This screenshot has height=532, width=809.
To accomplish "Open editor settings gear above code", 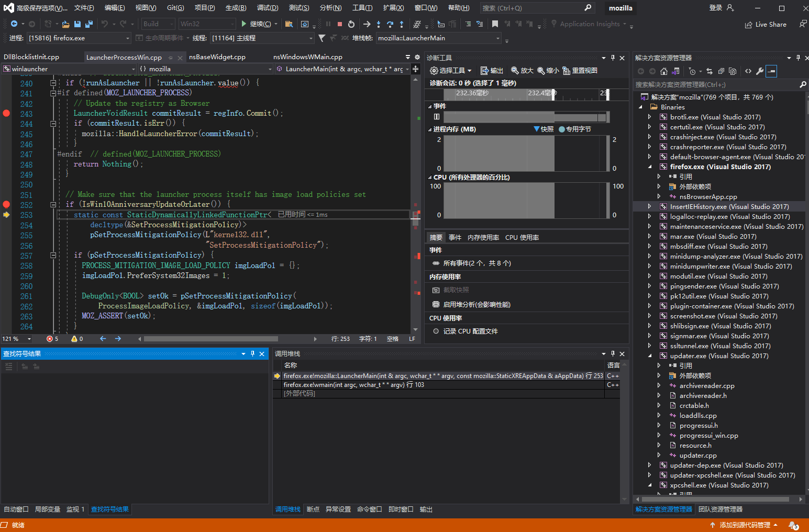I will point(417,57).
